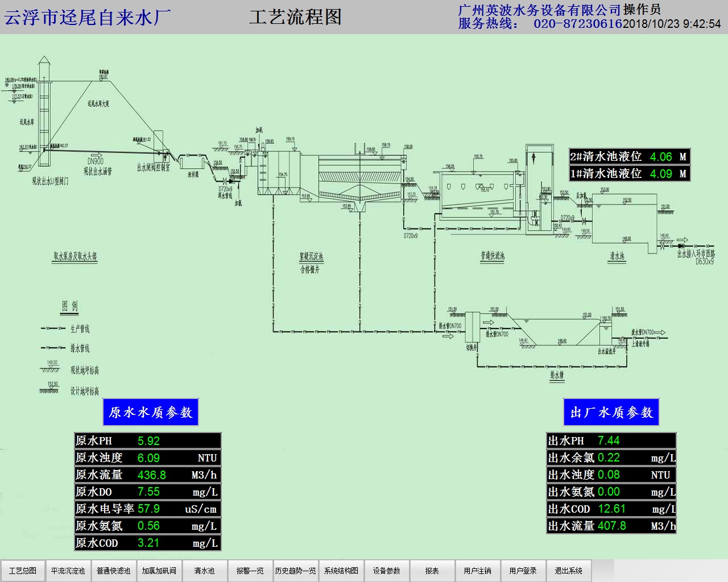This screenshot has height=582, width=728.
Task: Show the 报警一览 alarm list
Action: tap(250, 571)
